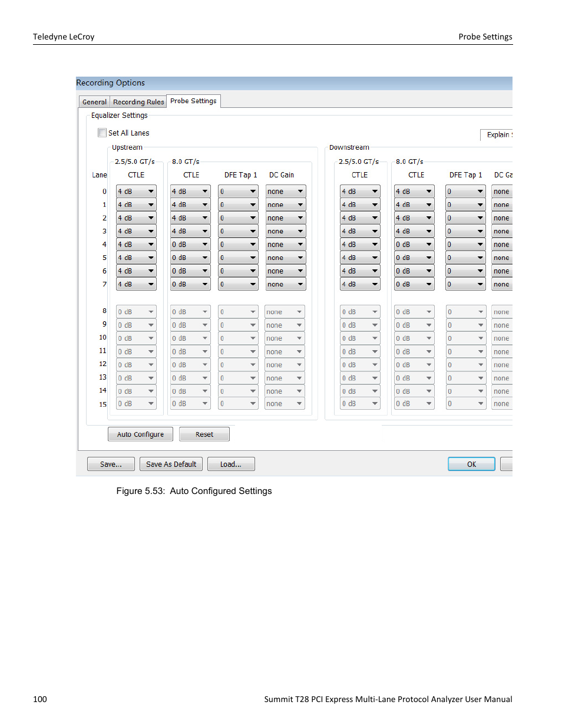Image resolution: width=562 pixels, height=728 pixels.
Task: Select the Probe Settings tab
Action: point(193,101)
